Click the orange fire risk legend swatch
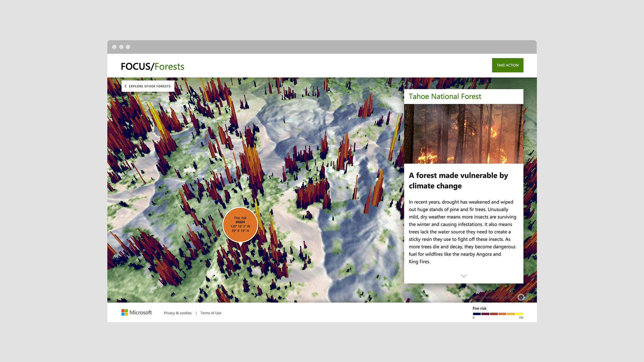Viewport: 644px width, 362px height. 502,314
